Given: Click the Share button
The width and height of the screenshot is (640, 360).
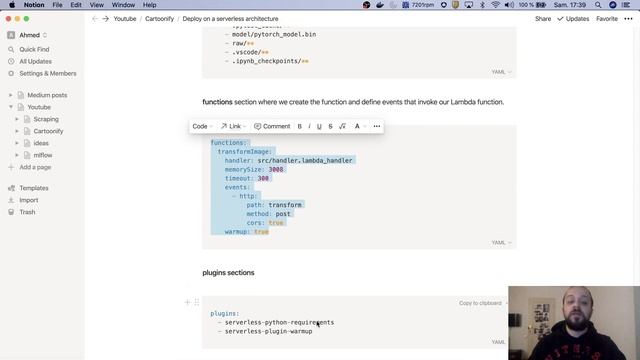Looking at the screenshot, I should pos(543,19).
